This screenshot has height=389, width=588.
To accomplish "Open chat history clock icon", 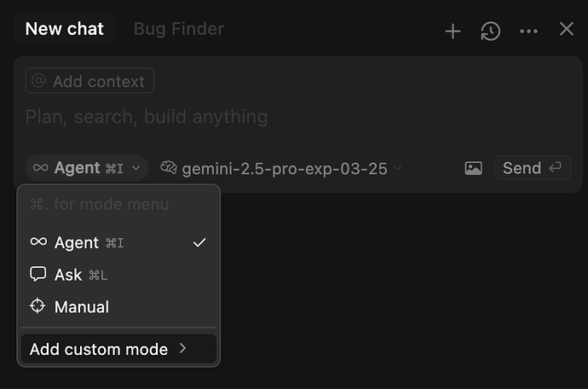I will pyautogui.click(x=491, y=31).
